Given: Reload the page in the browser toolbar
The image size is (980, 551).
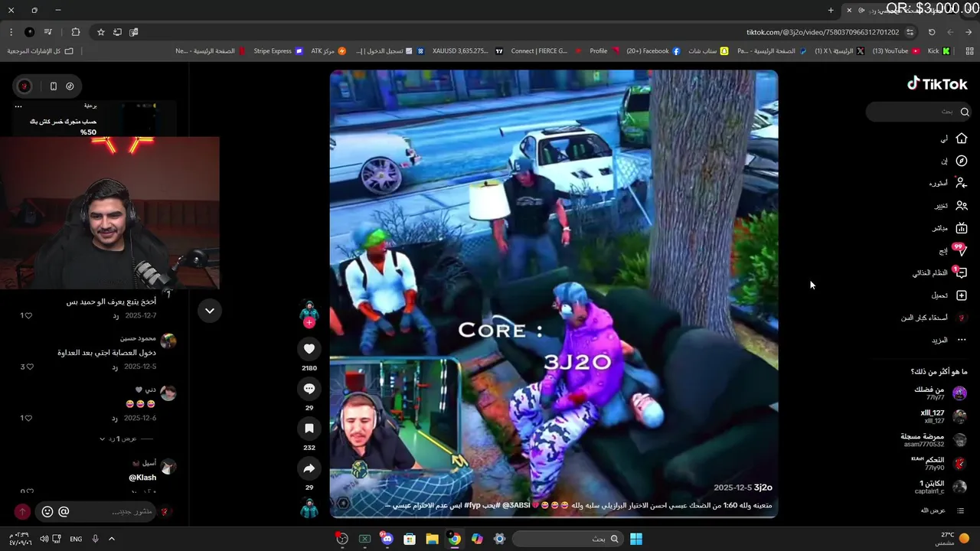Looking at the screenshot, I should click(932, 32).
